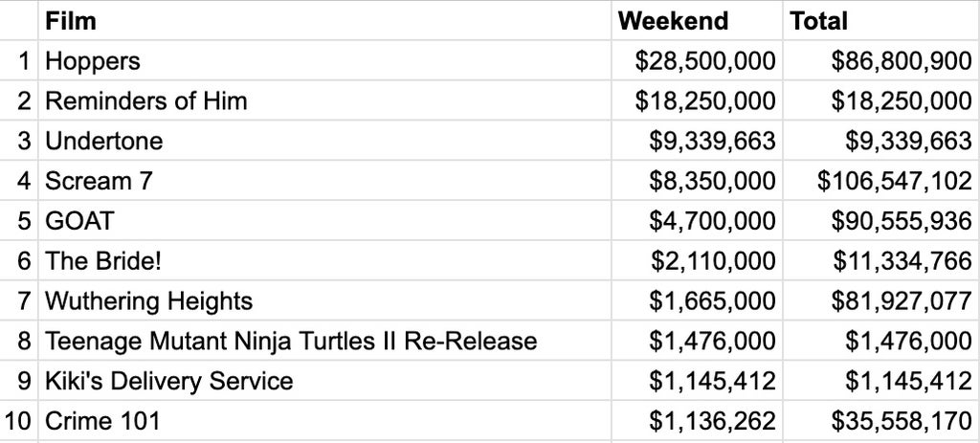This screenshot has width=980, height=443.
Task: Click The Bride! weekend $2,110,000 cell
Action: click(697, 260)
